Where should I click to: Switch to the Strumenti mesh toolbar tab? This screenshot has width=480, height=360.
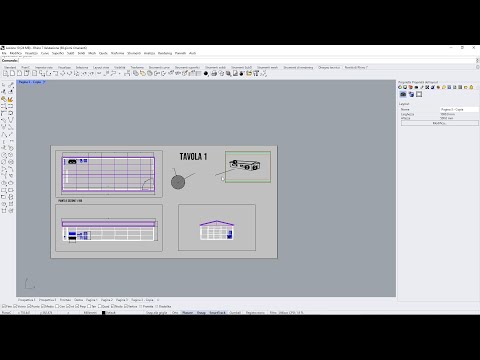coord(267,67)
